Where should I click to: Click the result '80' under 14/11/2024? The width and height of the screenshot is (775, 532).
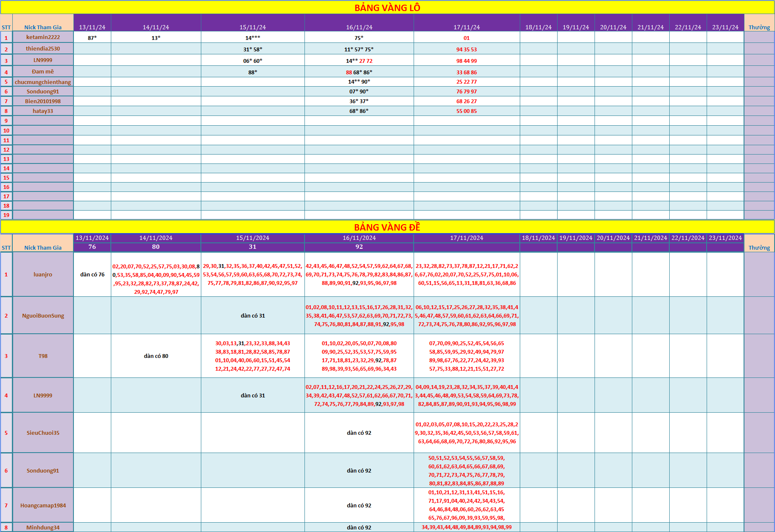(x=156, y=247)
